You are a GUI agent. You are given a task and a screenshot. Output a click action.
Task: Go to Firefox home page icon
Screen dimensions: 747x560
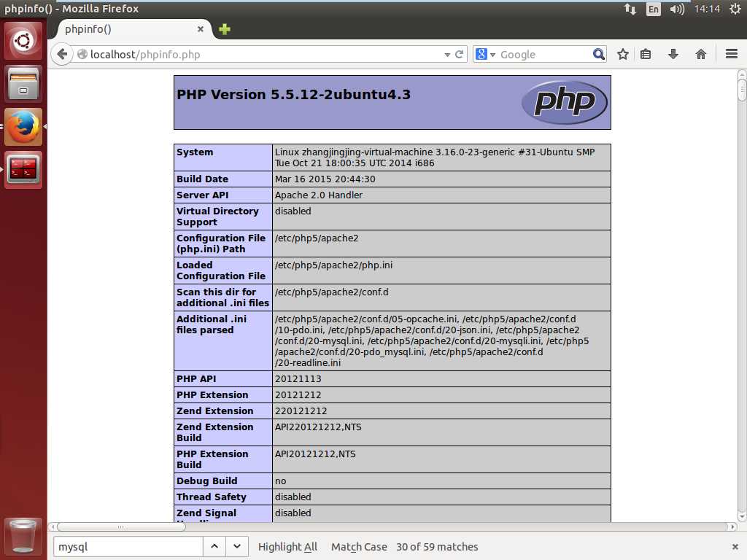pos(701,54)
